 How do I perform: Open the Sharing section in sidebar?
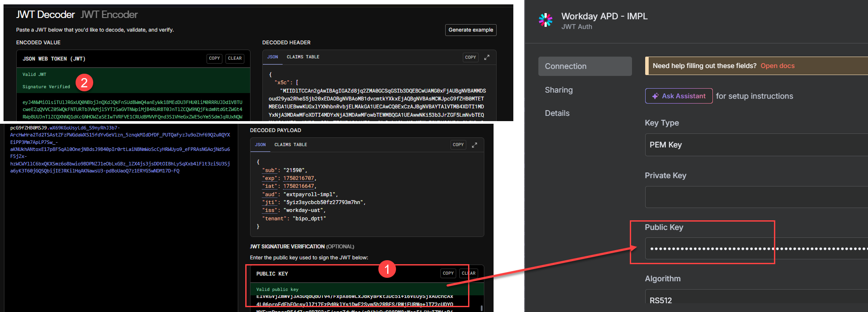click(559, 90)
